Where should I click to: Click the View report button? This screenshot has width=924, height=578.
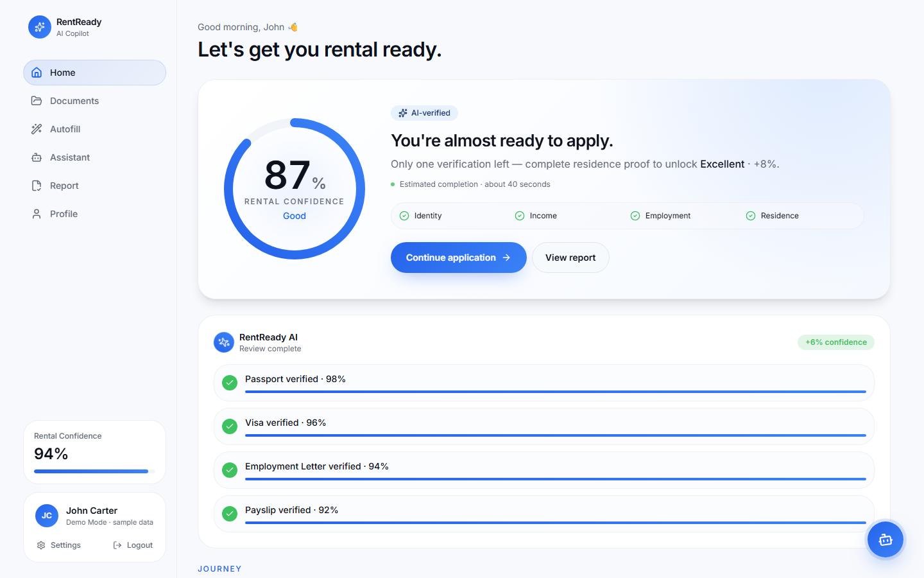tap(570, 258)
